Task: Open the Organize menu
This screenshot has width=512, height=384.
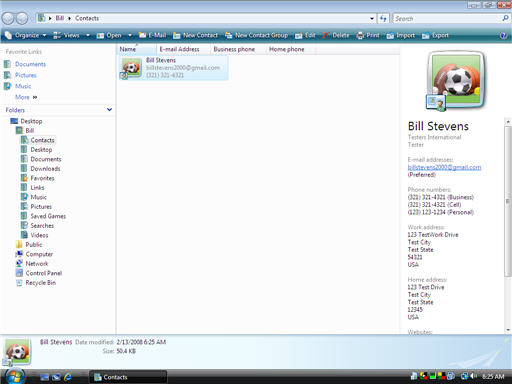Action: click(x=25, y=35)
